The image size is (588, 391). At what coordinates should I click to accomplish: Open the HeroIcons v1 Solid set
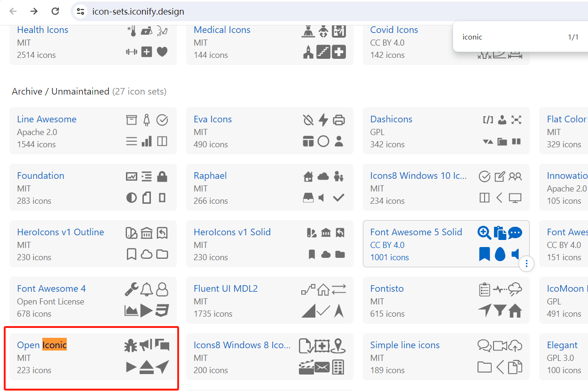(232, 232)
